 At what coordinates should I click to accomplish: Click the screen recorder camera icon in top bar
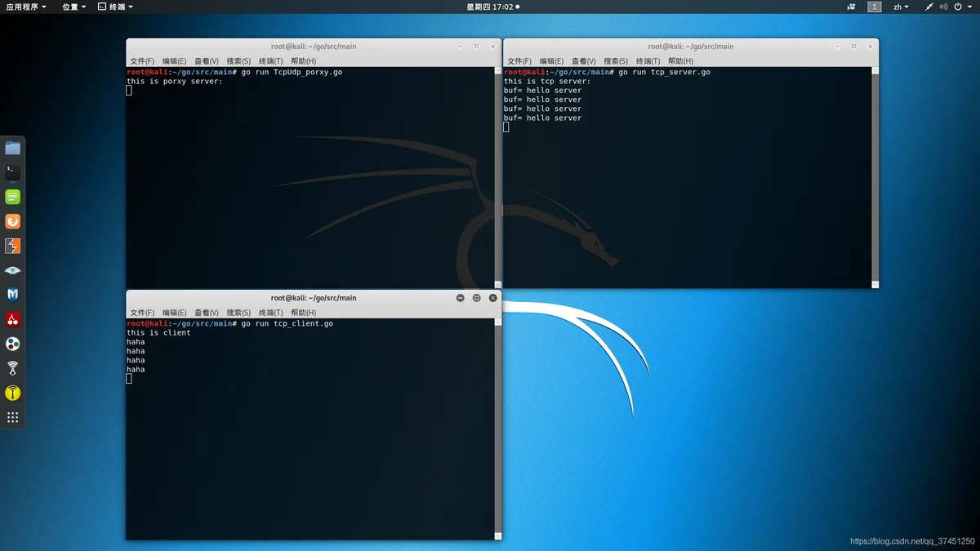[x=851, y=7]
